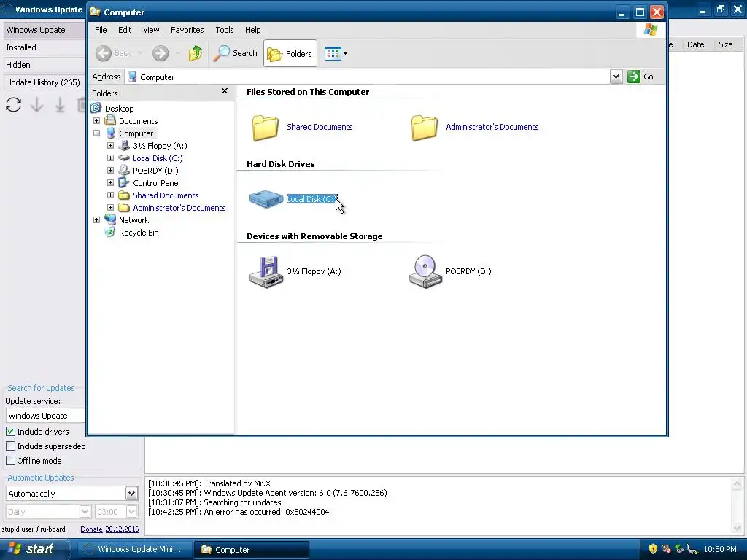Image resolution: width=747 pixels, height=560 pixels.
Task: Open the 03:00 time dropdown
Action: click(132, 512)
